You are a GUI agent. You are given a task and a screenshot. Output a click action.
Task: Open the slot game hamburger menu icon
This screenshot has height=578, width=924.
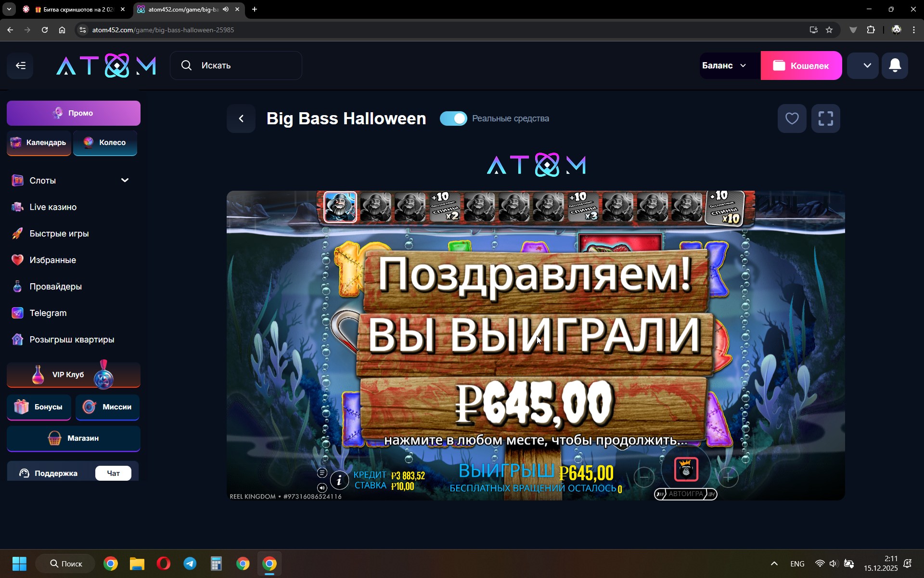click(322, 473)
